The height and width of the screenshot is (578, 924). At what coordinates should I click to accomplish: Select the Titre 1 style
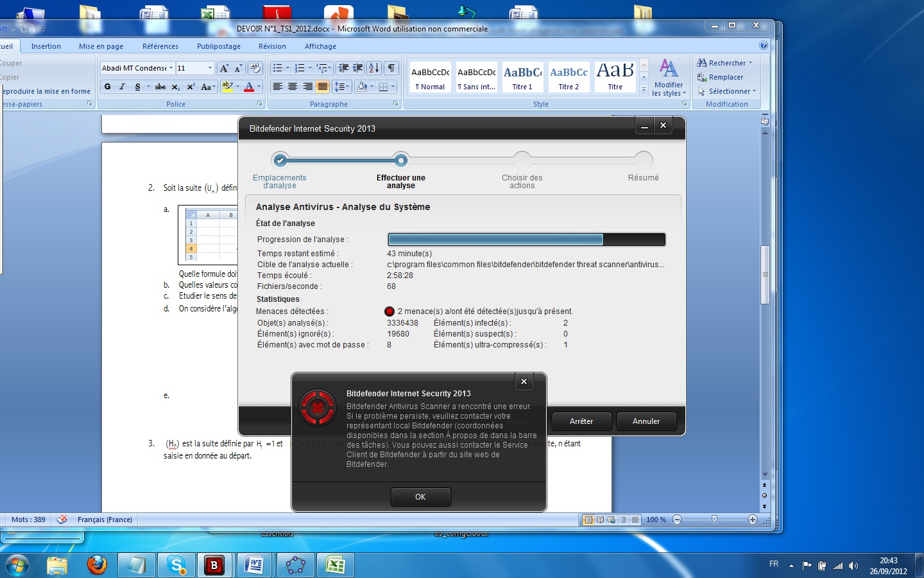click(522, 78)
